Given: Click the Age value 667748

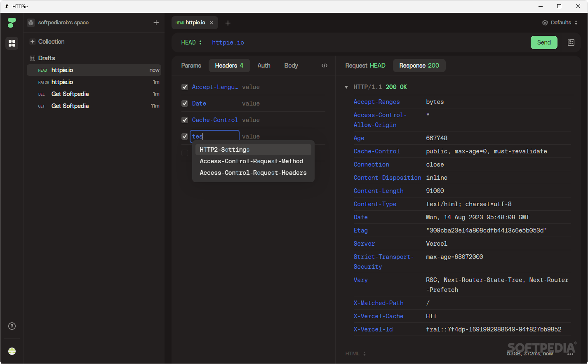Looking at the screenshot, I should [437, 138].
